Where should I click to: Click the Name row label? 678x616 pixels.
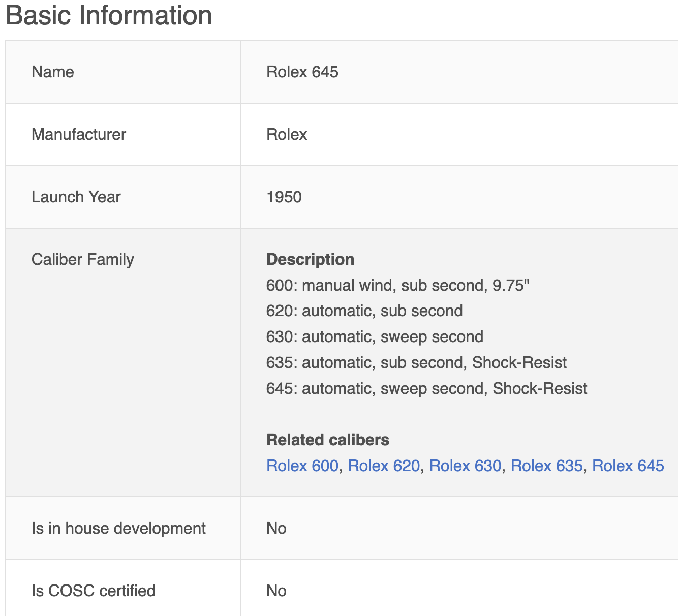point(53,72)
